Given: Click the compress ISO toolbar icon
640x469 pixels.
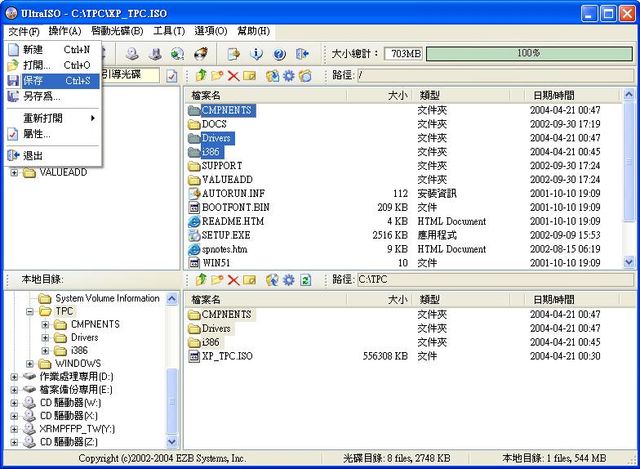Looking at the screenshot, I should 155,54.
